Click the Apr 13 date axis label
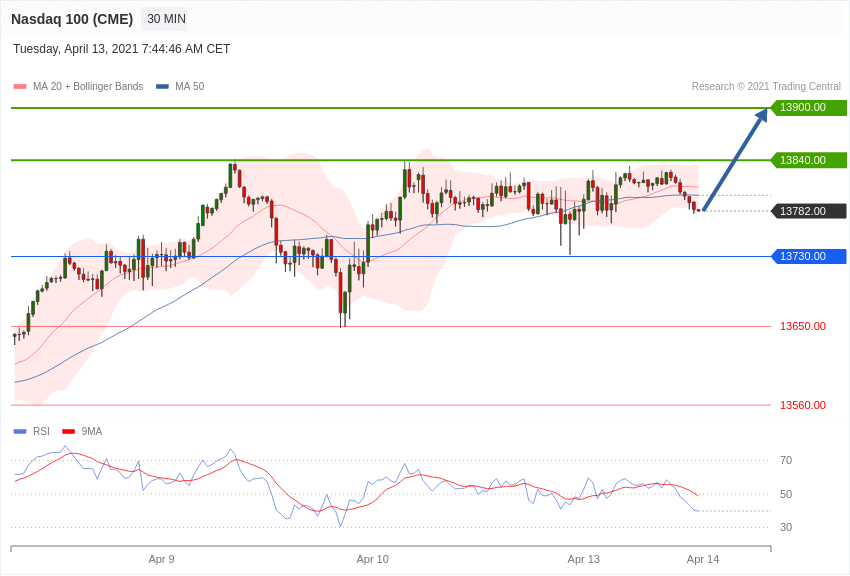 click(584, 559)
